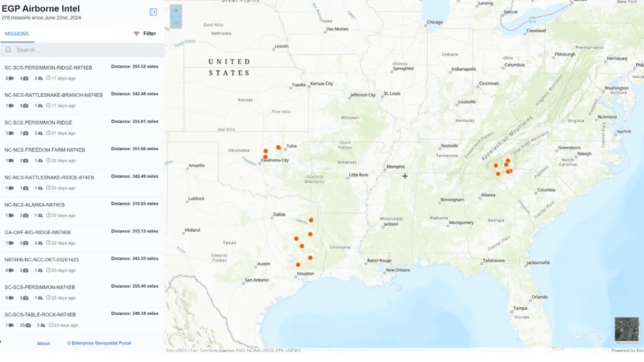Open the basemap thumbnail in the corner

[627, 329]
